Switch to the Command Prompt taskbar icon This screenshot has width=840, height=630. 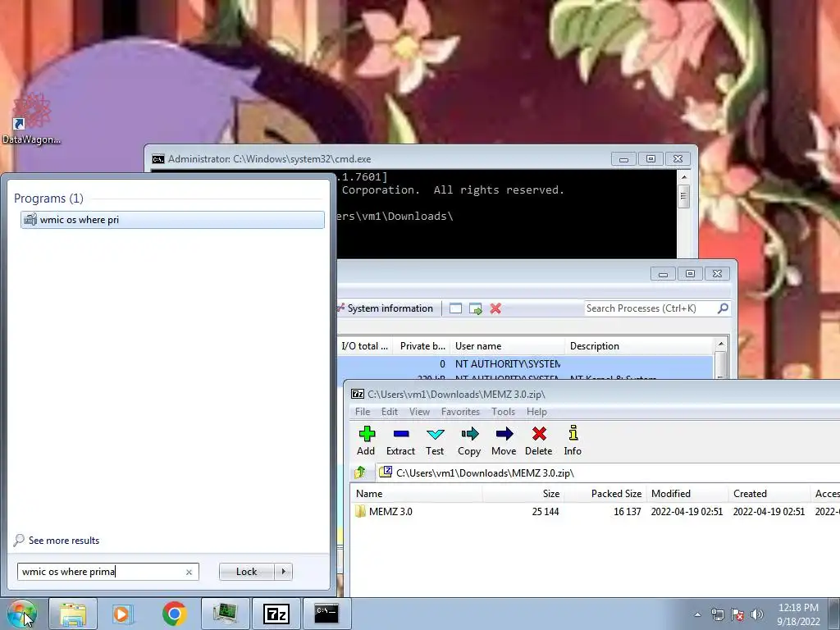(x=326, y=614)
